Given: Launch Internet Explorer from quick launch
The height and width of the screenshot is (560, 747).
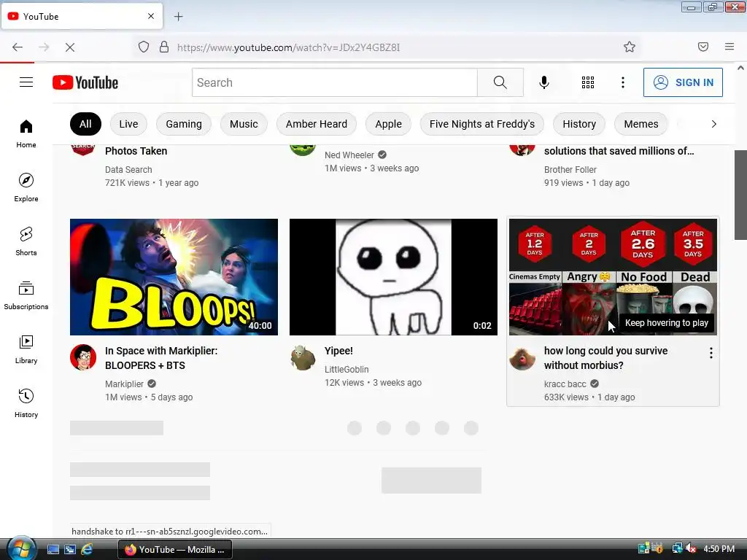Looking at the screenshot, I should [87, 549].
